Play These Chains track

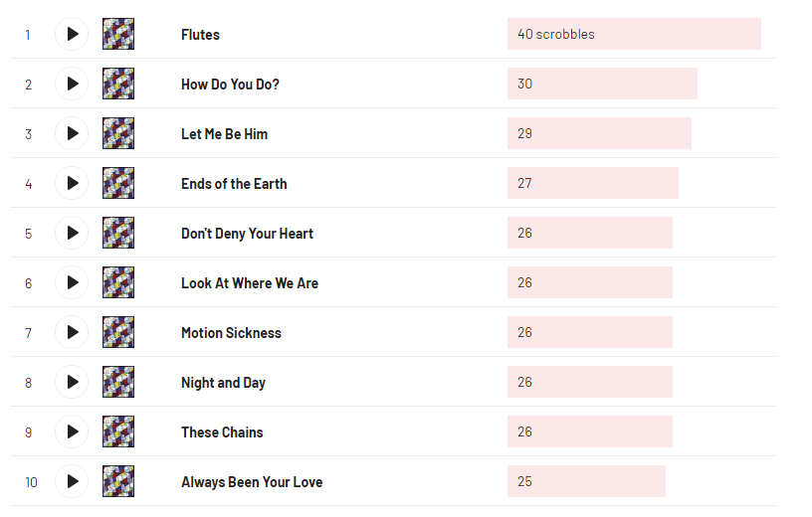pos(72,431)
